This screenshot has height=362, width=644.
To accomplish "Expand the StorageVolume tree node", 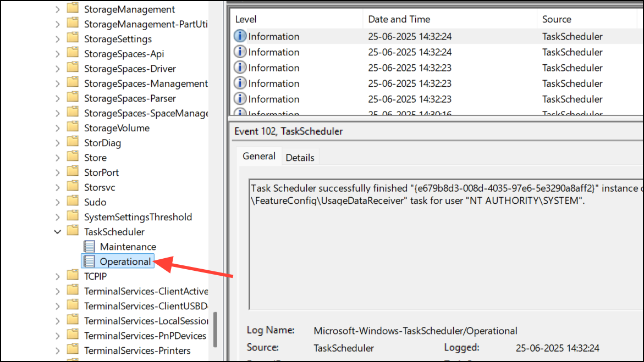I will (58, 128).
